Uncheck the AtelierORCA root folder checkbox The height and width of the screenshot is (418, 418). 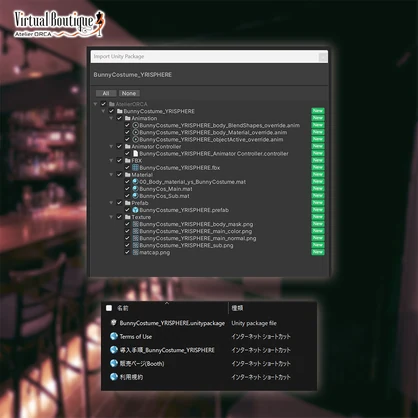click(x=104, y=104)
